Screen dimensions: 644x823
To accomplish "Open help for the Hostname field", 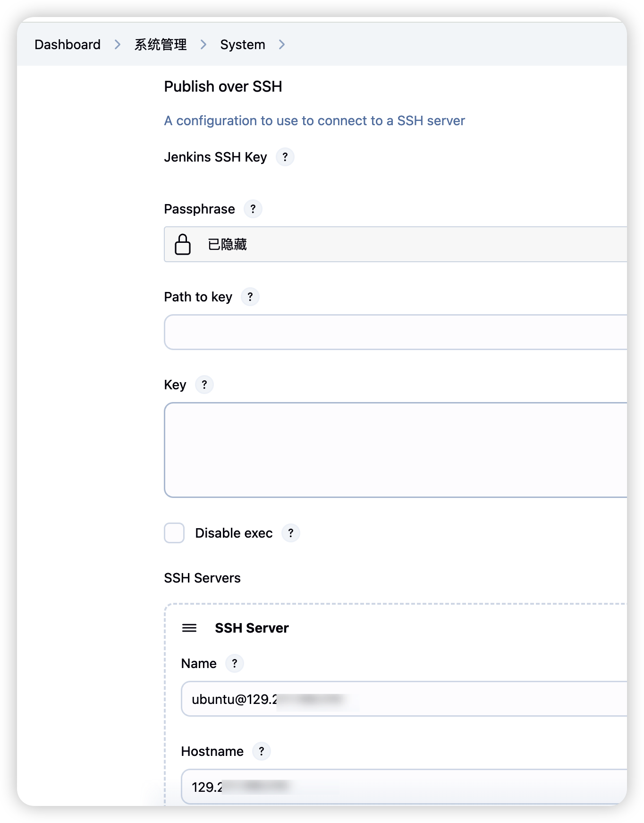I will [x=261, y=751].
